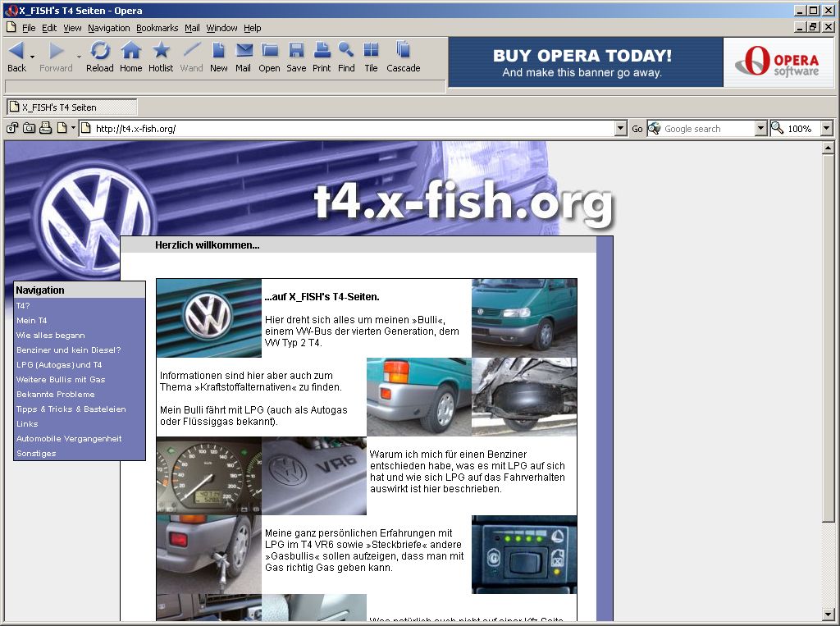Click the Open file toolbar icon
The height and width of the screenshot is (626, 840).
pos(269,57)
